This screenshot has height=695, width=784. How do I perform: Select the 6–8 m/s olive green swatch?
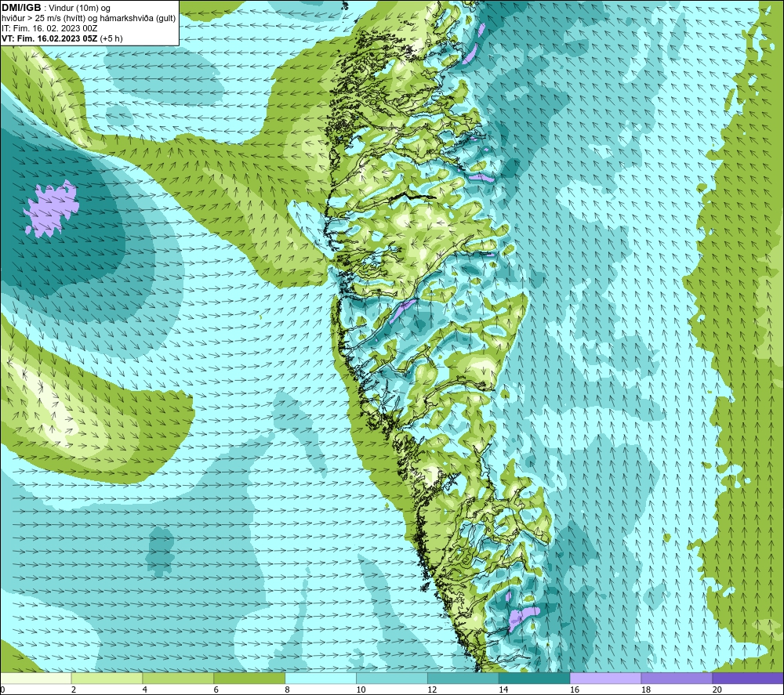point(249,678)
